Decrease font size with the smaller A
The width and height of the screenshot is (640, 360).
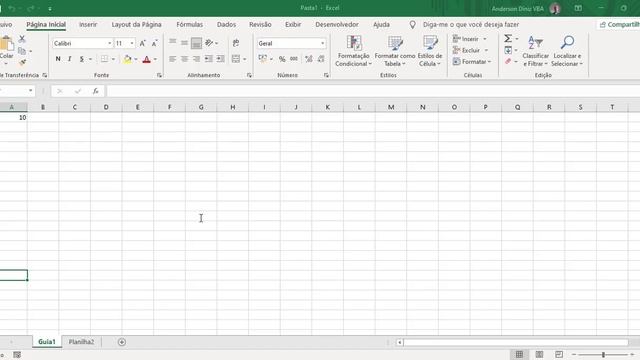tap(154, 43)
